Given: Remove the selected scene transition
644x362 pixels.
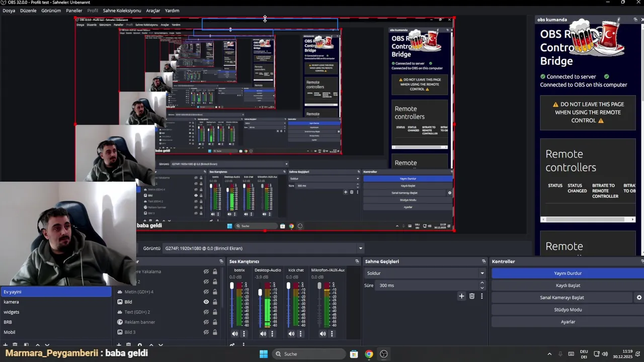Looking at the screenshot, I should [472, 296].
